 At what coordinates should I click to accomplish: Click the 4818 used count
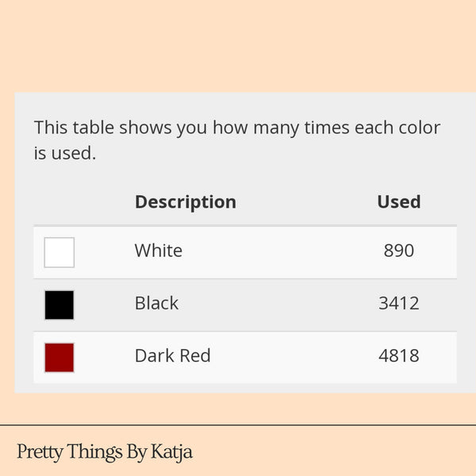(398, 355)
